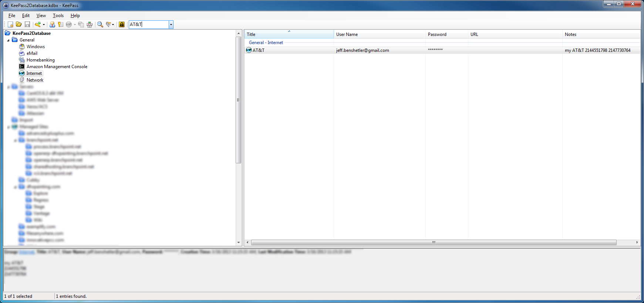The image size is (644, 303).
Task: Open the View menu
Action: click(41, 16)
